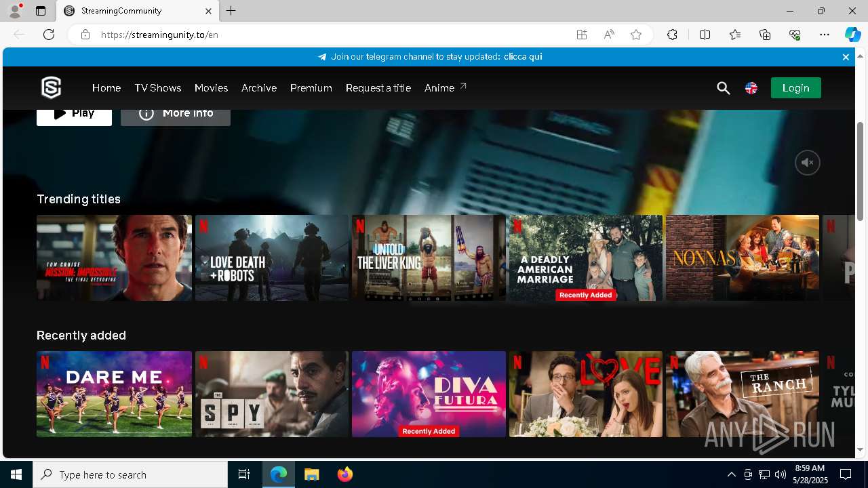This screenshot has width=868, height=488.
Task: View site information lock icon
Action: point(85,35)
